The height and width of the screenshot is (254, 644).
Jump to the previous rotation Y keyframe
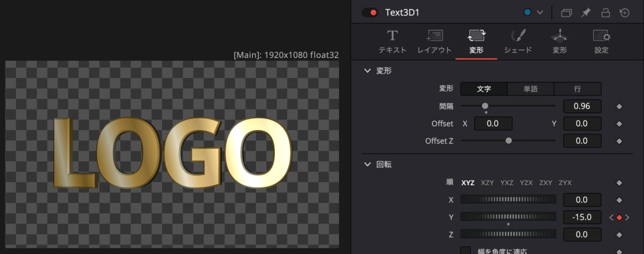611,218
